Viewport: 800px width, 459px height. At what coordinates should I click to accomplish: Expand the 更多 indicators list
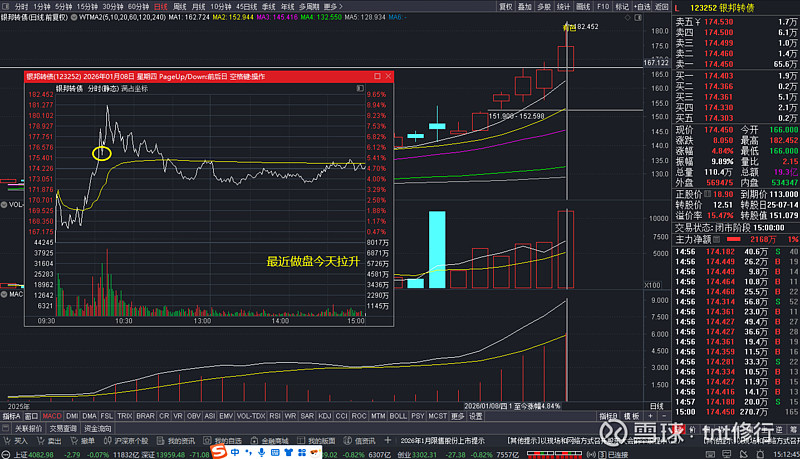[x=459, y=415]
